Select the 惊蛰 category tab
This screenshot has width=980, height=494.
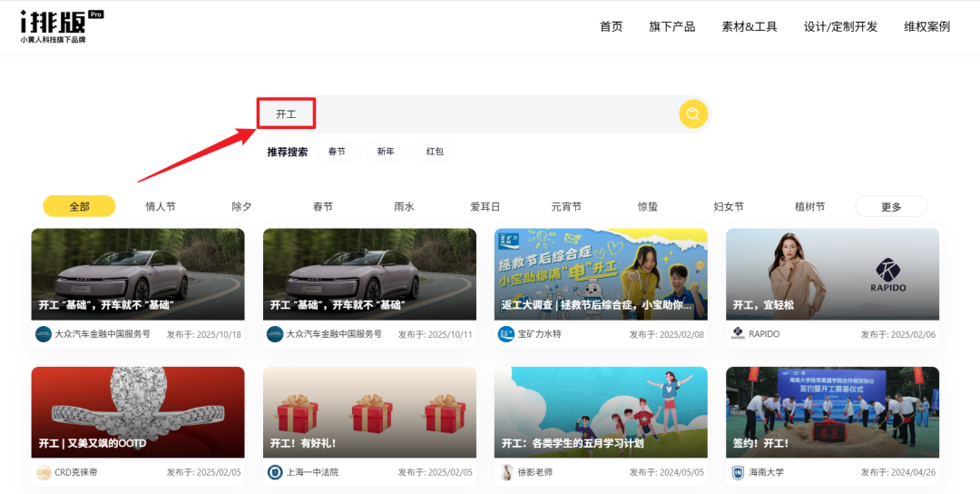(648, 206)
